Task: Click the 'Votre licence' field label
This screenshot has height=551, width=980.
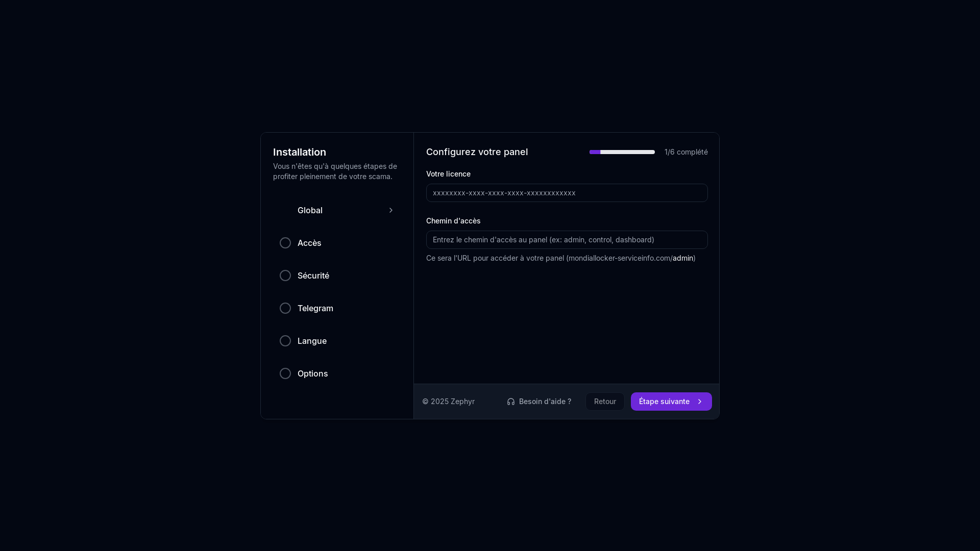Action: (x=448, y=174)
